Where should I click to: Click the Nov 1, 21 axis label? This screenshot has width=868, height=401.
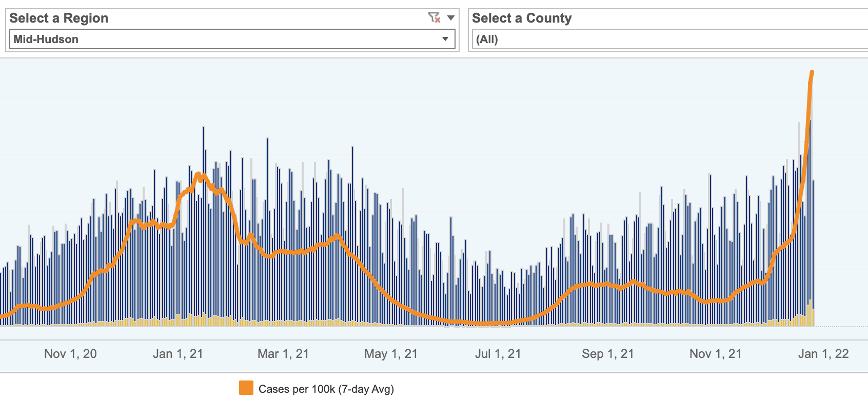[x=715, y=354]
